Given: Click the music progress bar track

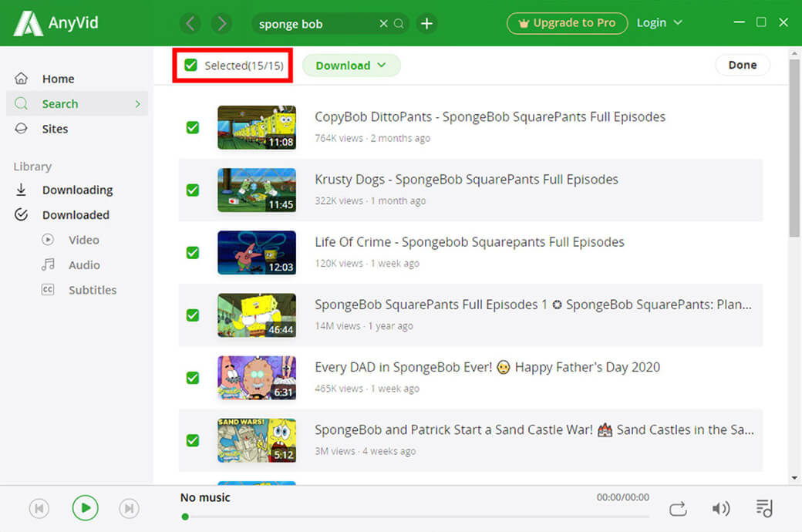Looking at the screenshot, I should pyautogui.click(x=416, y=517).
